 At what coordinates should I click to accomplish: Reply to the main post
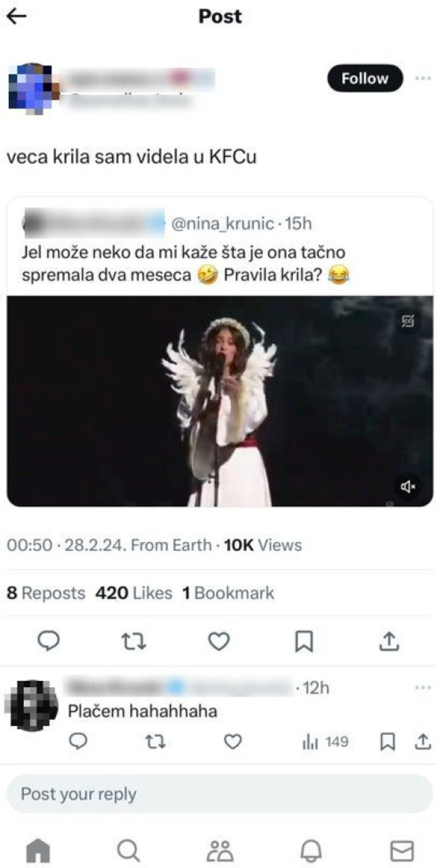[49, 641]
